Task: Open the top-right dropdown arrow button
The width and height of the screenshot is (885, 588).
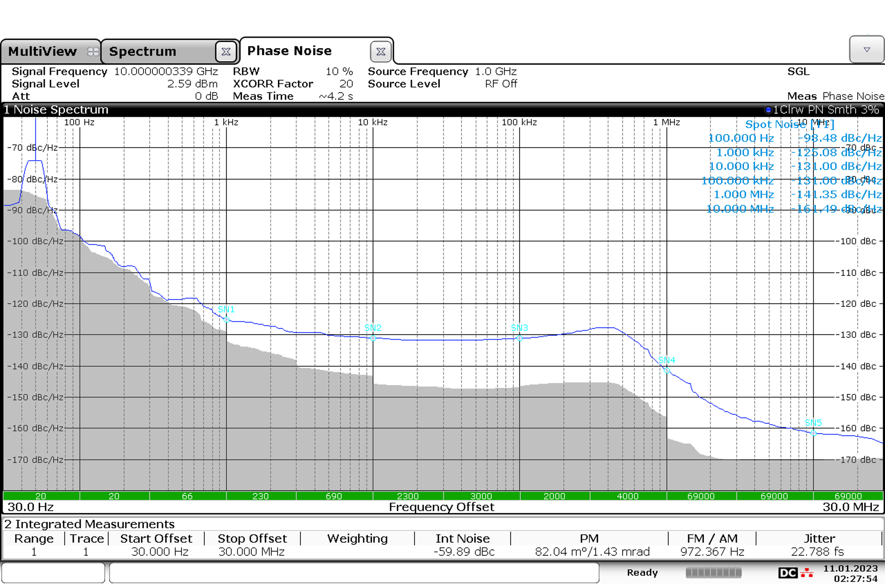Action: (x=866, y=50)
